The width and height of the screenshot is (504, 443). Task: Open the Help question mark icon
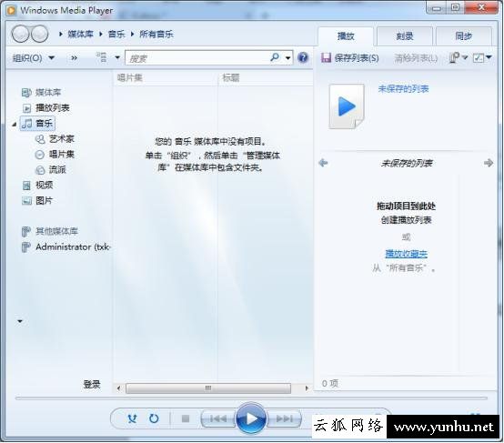pos(303,58)
